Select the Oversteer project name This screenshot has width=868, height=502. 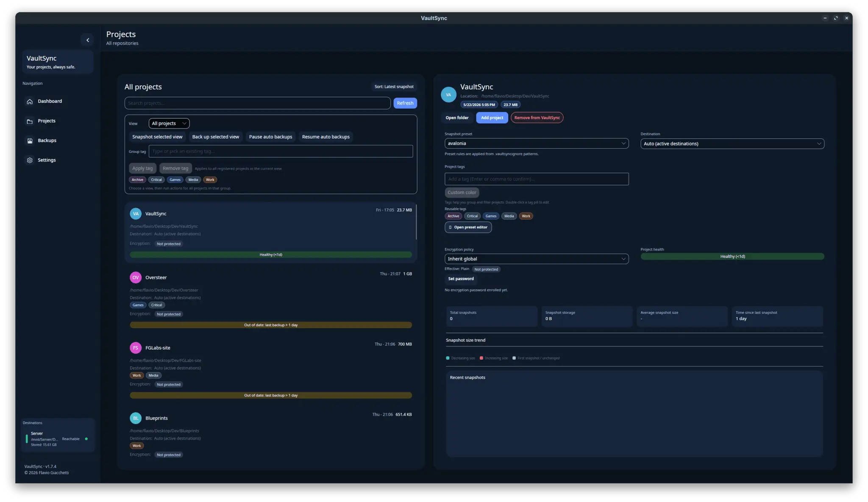156,277
